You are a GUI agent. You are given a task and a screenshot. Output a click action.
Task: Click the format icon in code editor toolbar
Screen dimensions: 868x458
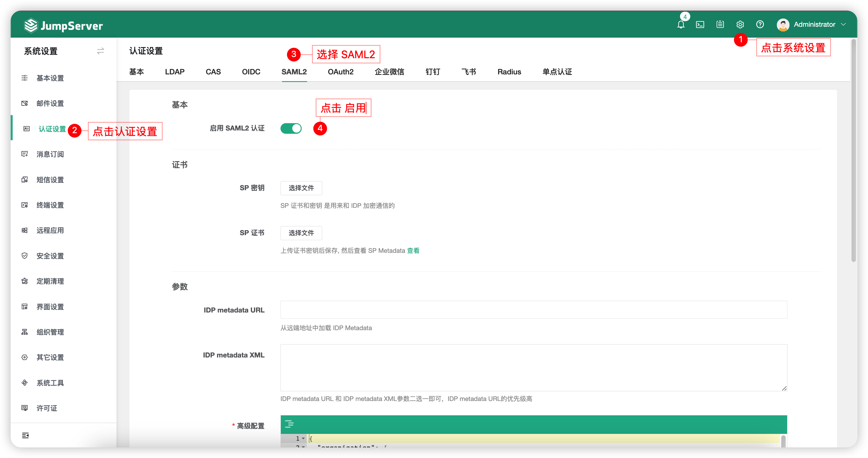click(289, 424)
